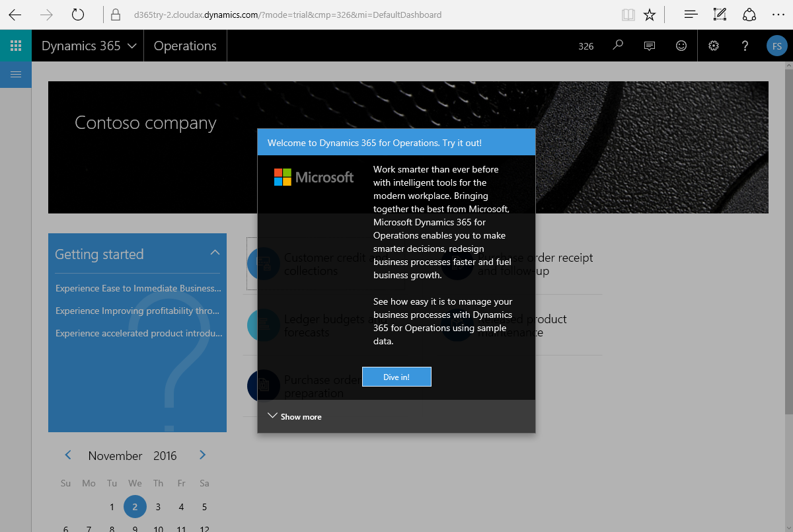Add page to favorites star icon
This screenshot has height=532, width=793.
point(650,15)
